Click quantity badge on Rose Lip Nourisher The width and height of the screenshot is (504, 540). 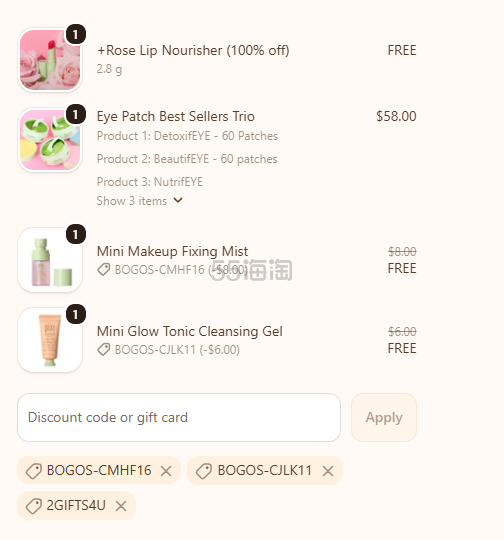point(75,34)
